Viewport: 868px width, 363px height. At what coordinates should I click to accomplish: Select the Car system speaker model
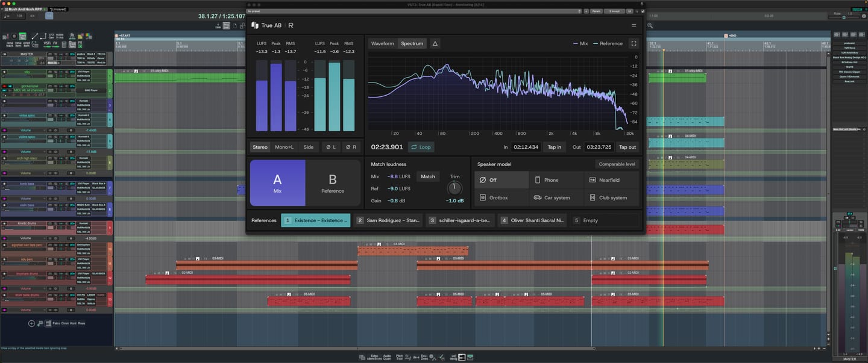556,197
